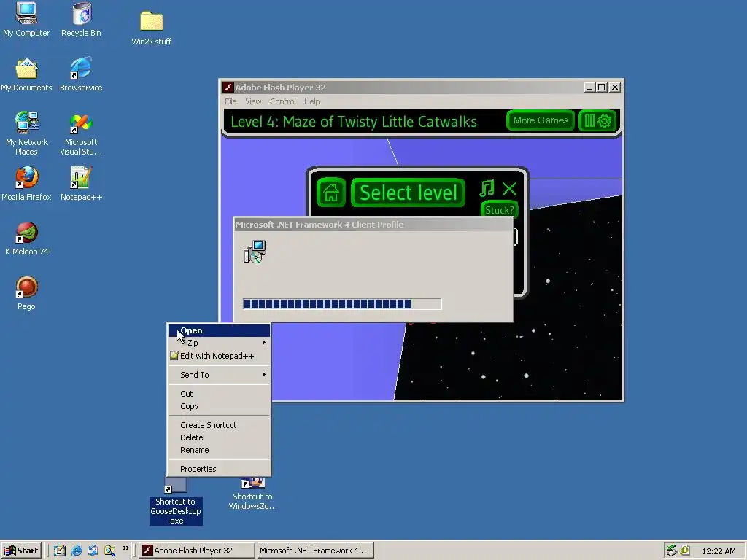
Task: Choose Open in the context menu
Action: point(219,330)
